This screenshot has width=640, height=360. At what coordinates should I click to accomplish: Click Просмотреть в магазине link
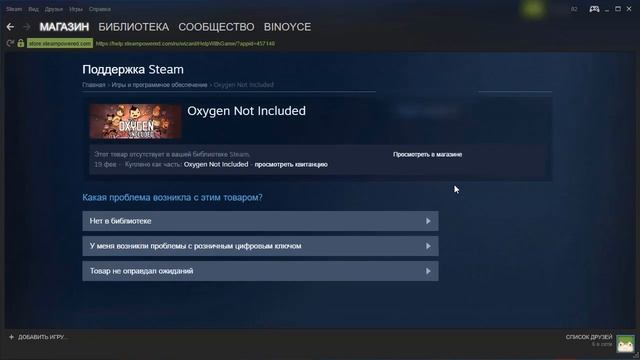pyautogui.click(x=428, y=154)
